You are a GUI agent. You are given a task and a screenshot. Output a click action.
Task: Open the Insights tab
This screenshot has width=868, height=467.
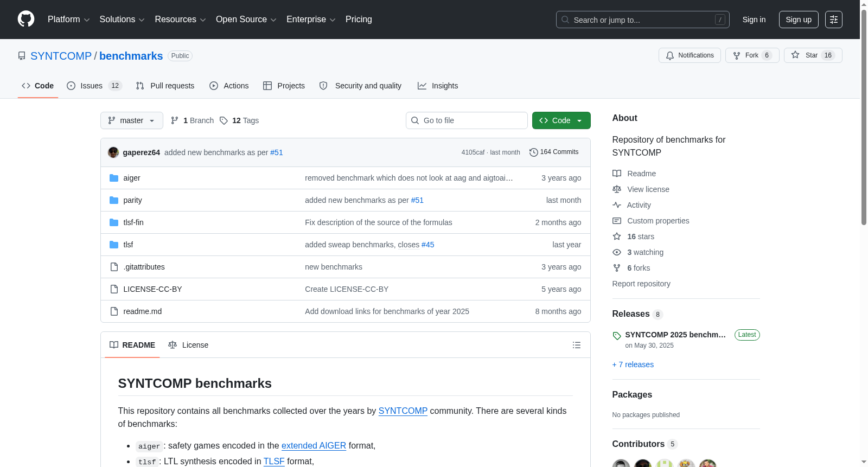438,86
